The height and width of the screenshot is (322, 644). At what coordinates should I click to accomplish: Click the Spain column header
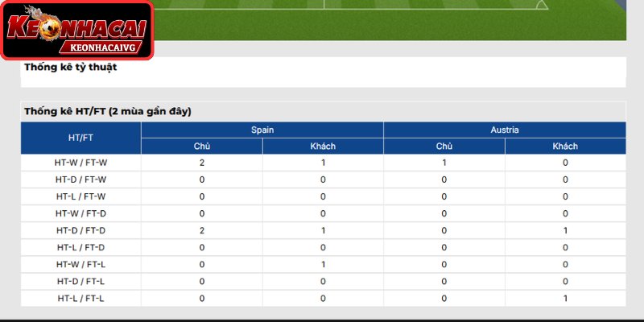(262, 130)
